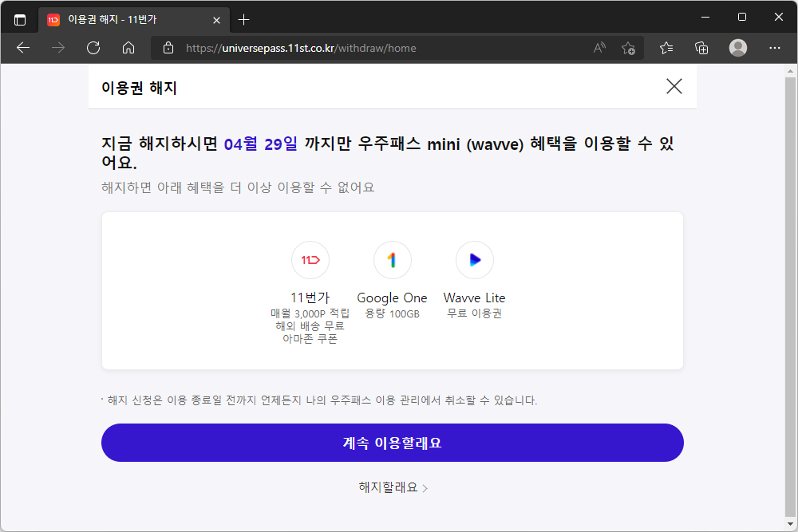Open the browser profile avatar
Viewport: 798px width, 532px height.
tap(738, 48)
